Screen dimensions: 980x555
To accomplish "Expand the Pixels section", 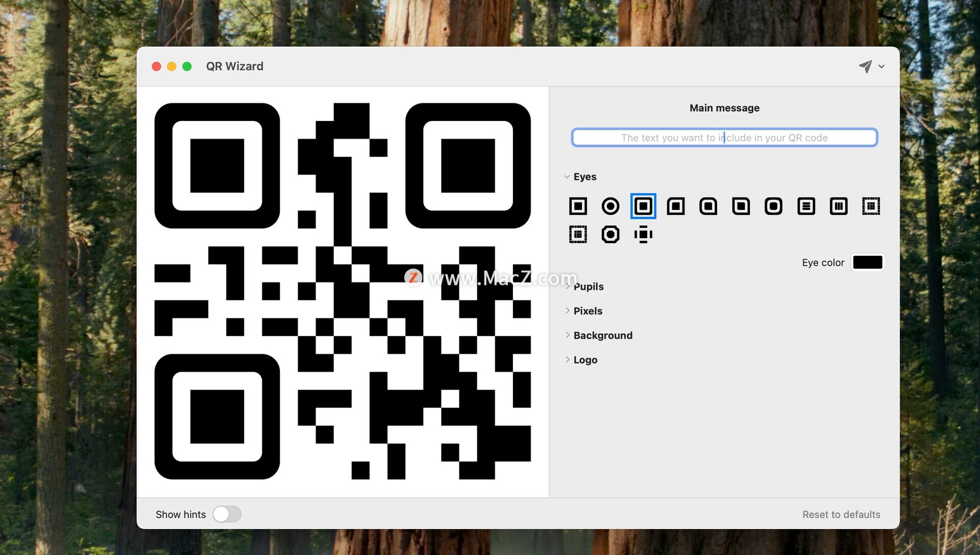I will 567,310.
